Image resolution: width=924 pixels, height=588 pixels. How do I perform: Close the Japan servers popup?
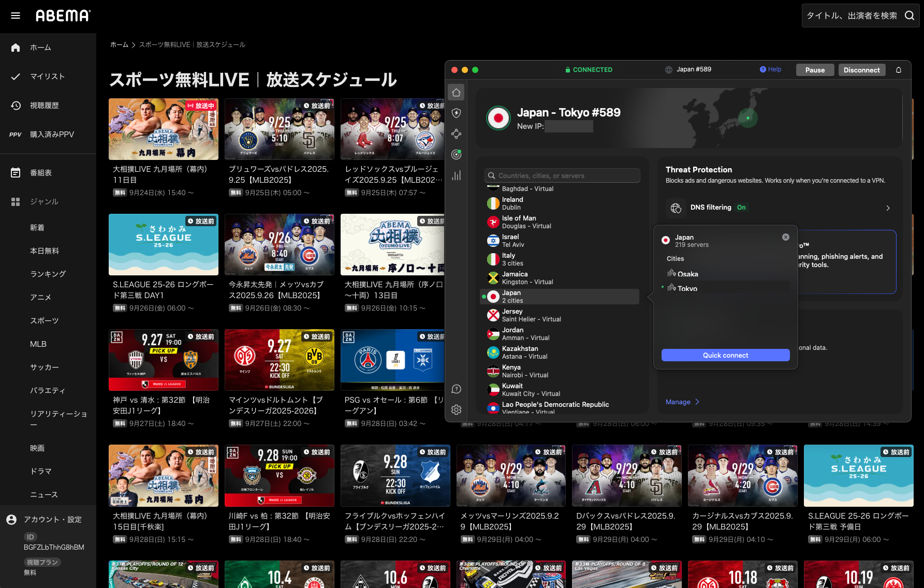(x=786, y=237)
